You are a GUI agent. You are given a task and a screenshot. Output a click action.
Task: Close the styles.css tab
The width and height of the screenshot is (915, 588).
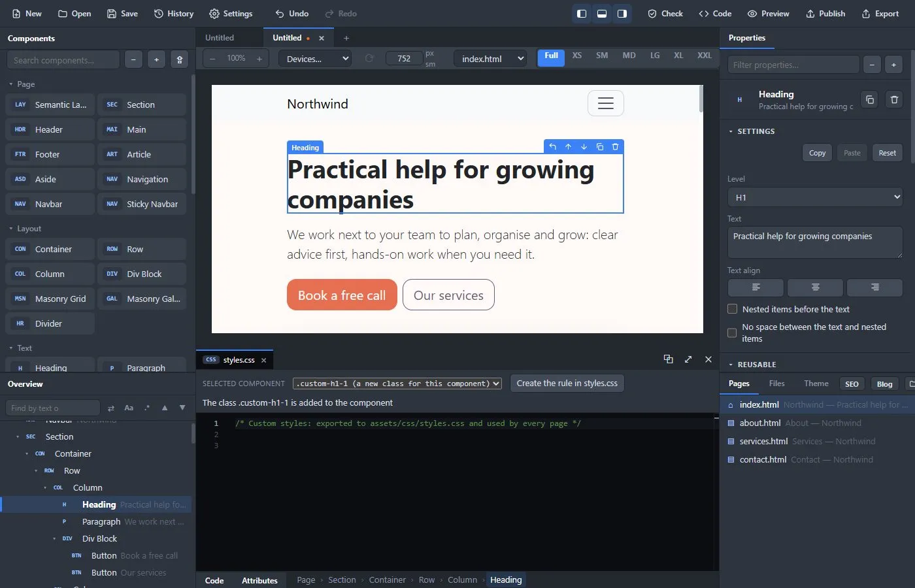pyautogui.click(x=263, y=360)
